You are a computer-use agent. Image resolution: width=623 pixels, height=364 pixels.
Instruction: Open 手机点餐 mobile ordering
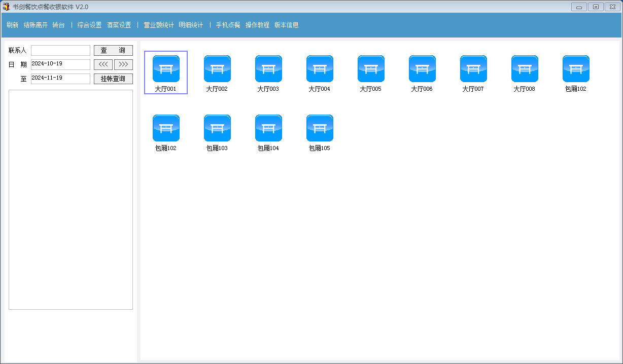228,24
